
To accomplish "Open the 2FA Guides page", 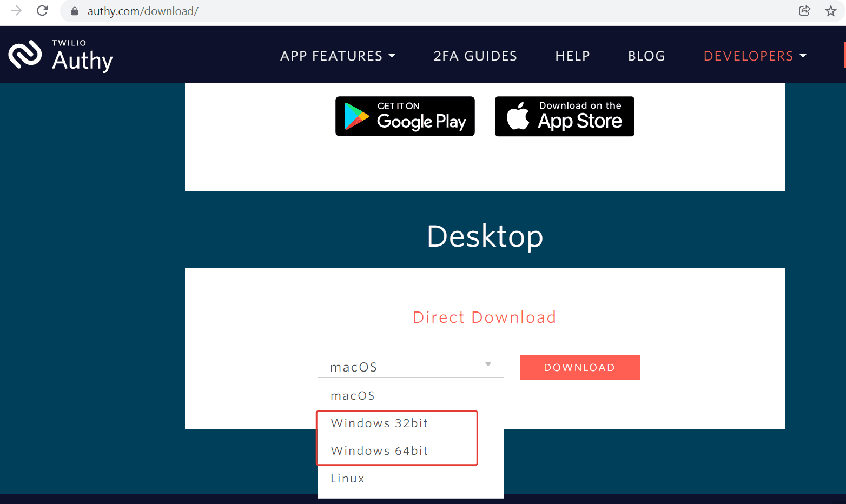I will 475,56.
